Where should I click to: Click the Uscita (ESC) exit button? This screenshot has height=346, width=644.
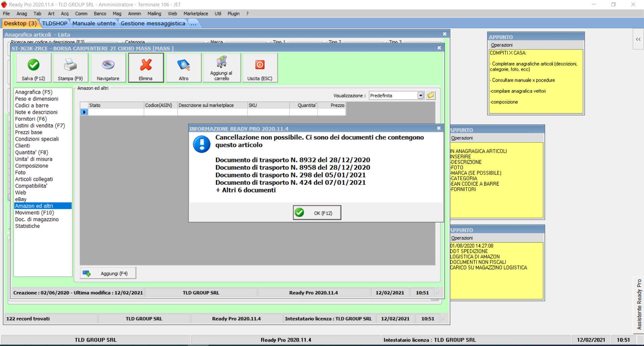point(260,68)
